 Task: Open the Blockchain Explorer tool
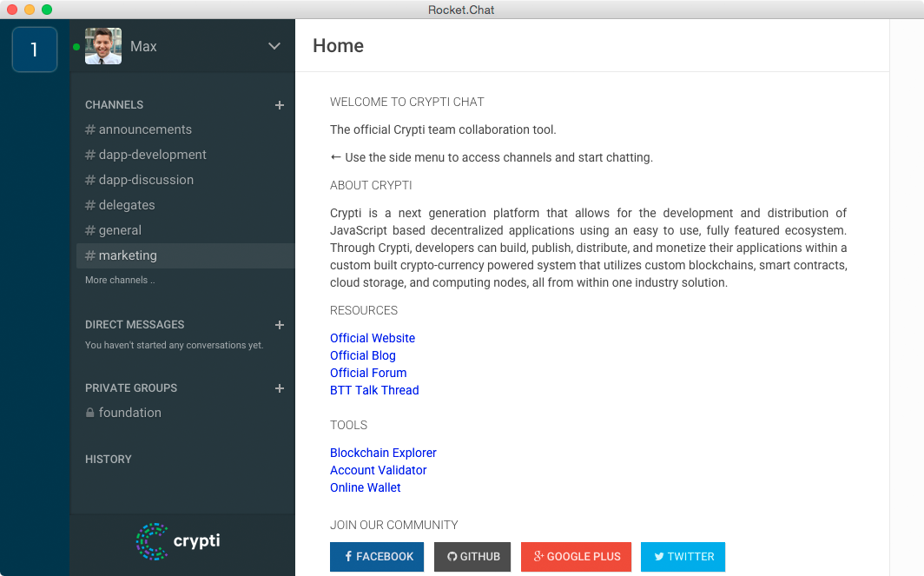[383, 453]
